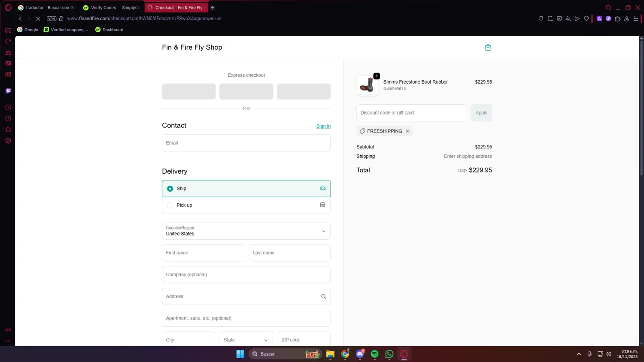Open the Dashboard bookmark
This screenshot has height=362, width=644.
[109, 30]
